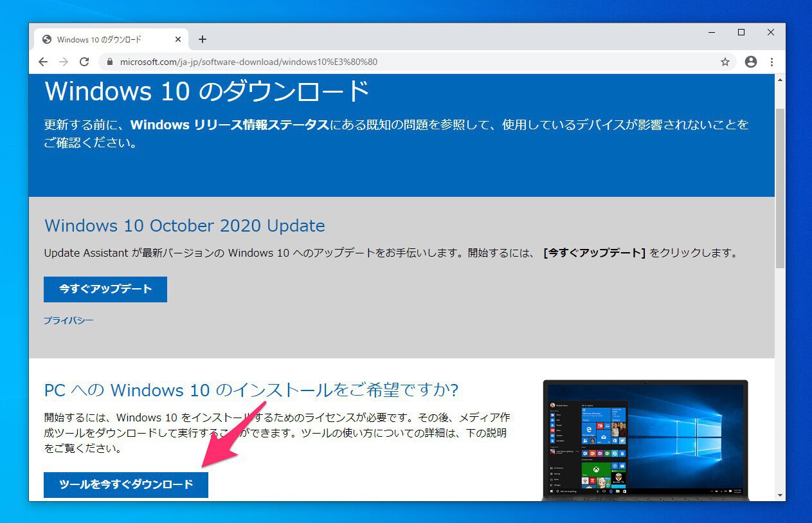Click the 今すぐアップデート button

pyautogui.click(x=105, y=289)
